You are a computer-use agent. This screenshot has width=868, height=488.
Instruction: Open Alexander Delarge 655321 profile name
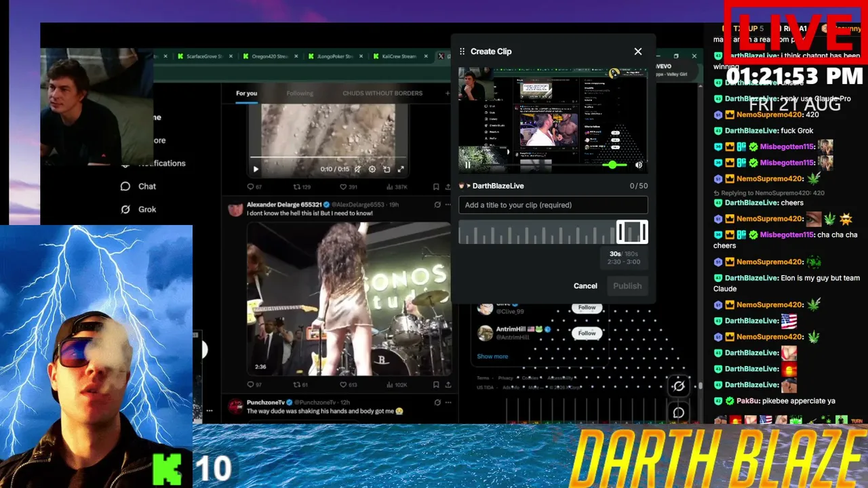click(x=284, y=205)
